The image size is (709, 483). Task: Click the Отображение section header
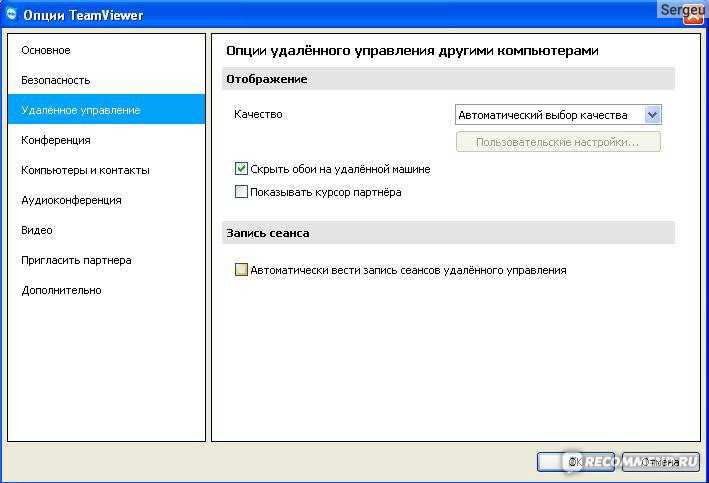pyautogui.click(x=448, y=79)
